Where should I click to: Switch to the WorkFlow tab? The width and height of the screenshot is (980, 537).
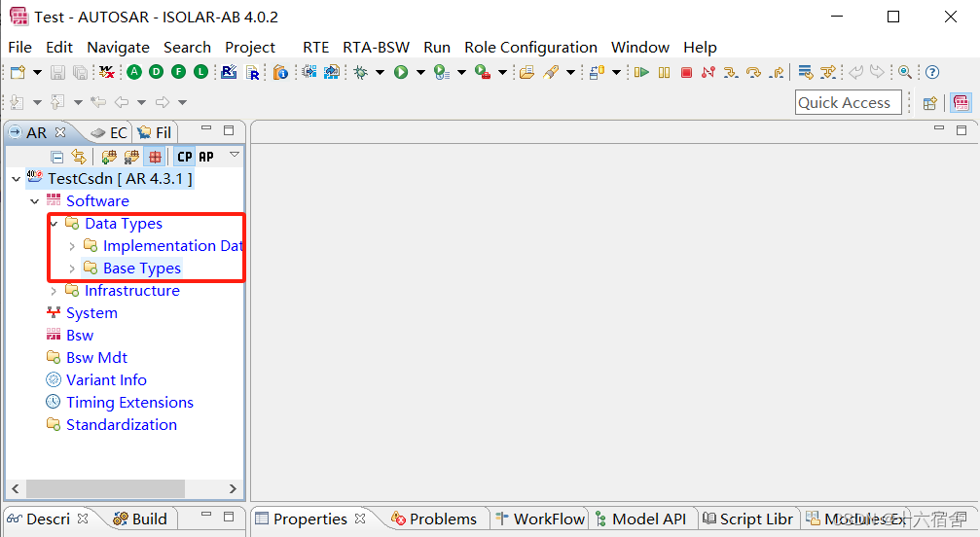coord(540,519)
